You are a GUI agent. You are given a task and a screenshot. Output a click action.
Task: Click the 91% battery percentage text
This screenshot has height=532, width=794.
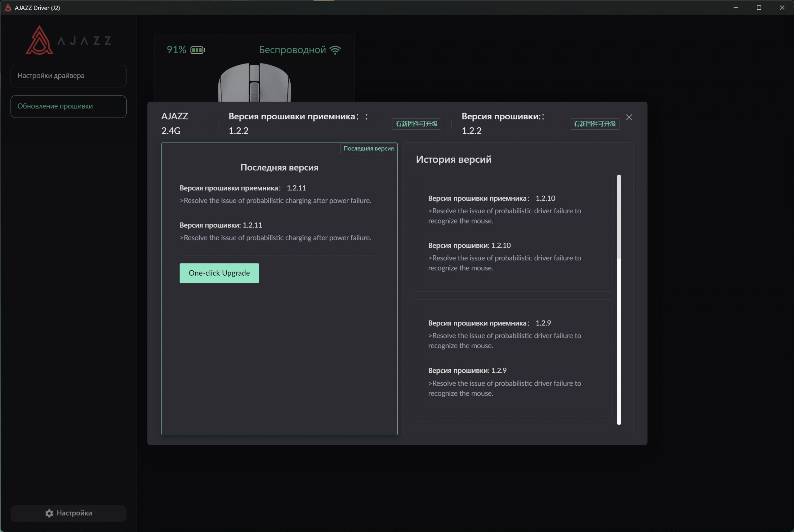click(176, 50)
